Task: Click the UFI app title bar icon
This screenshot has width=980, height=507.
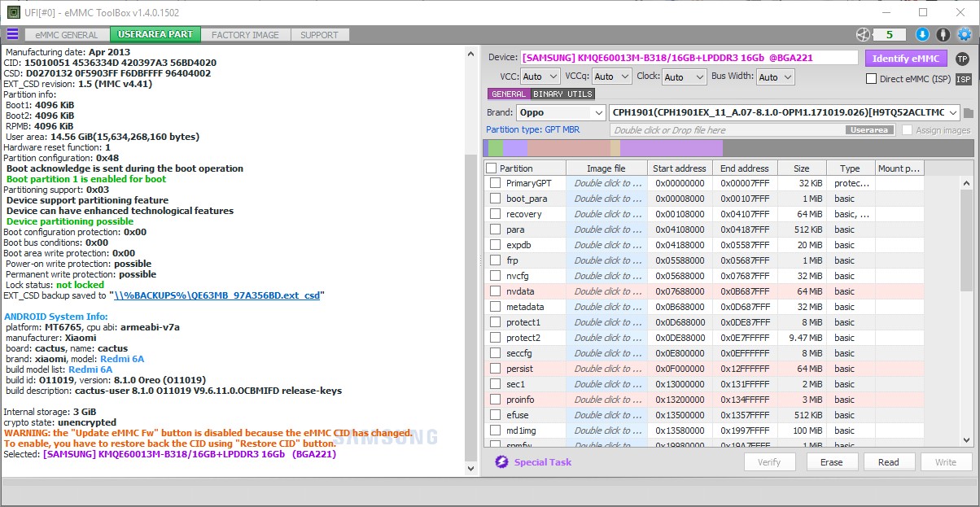Action: (13, 13)
